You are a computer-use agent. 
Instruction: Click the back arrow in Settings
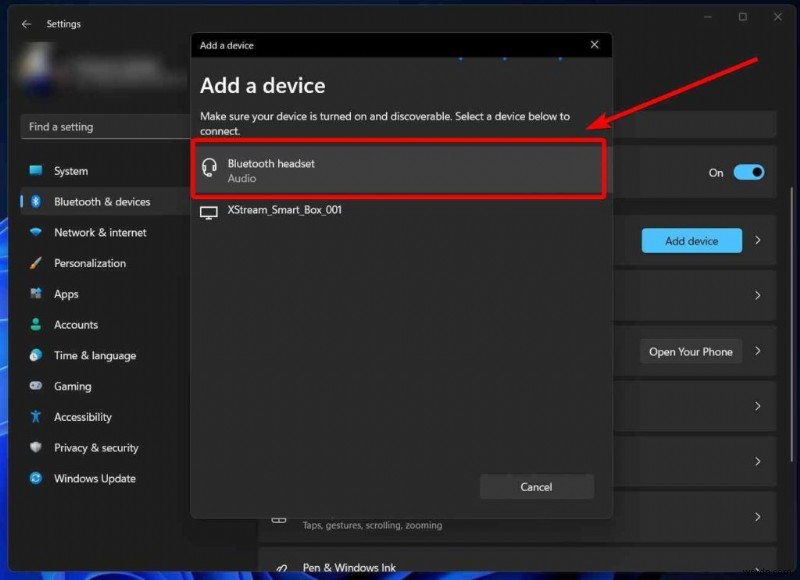coord(26,24)
